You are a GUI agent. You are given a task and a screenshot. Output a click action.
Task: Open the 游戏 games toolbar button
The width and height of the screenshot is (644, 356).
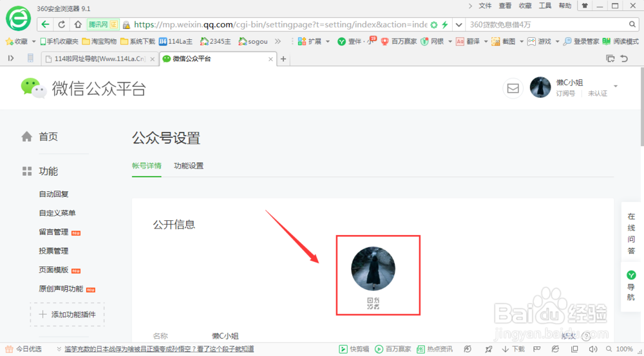coord(539,41)
